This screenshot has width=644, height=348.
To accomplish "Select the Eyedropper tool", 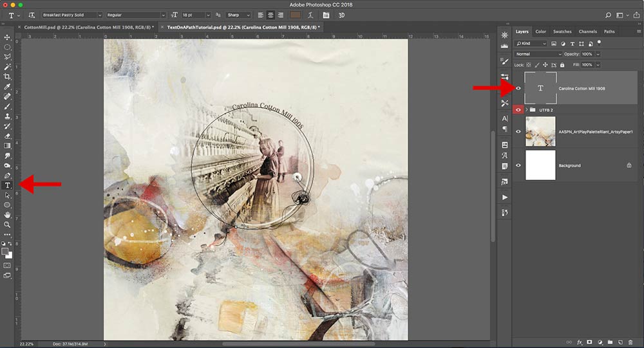I will coord(7,87).
